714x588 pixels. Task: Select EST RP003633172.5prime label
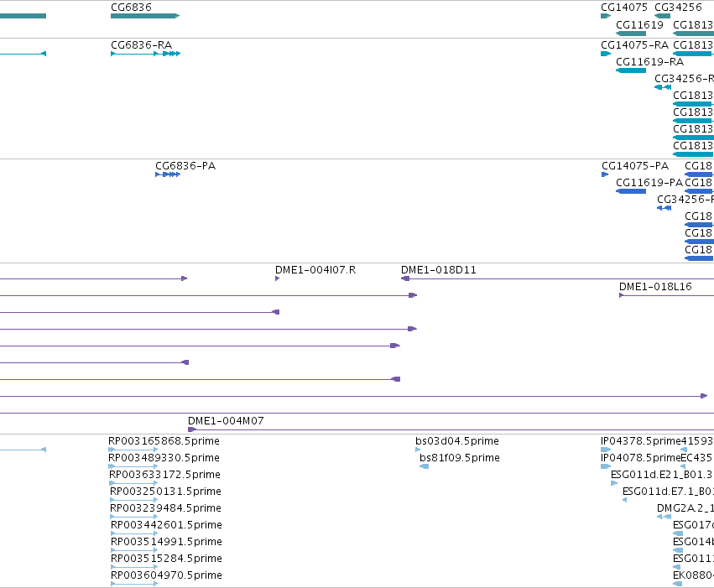(x=164, y=475)
